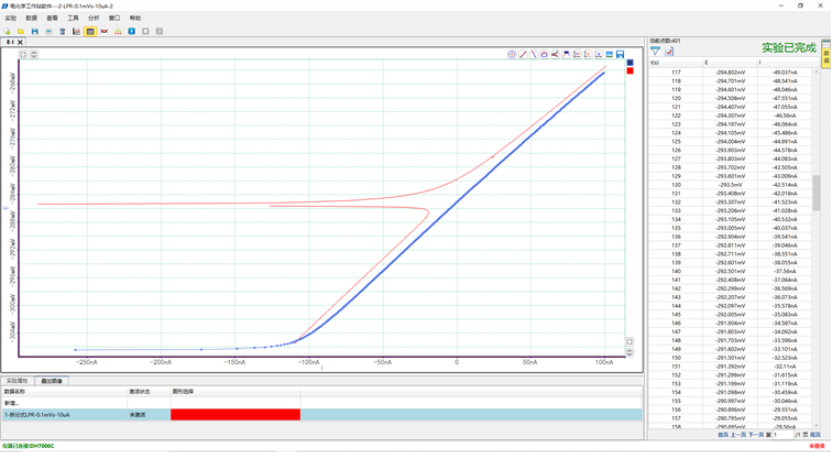
Task: Click the warning triangle toolbar icon
Action: click(118, 31)
